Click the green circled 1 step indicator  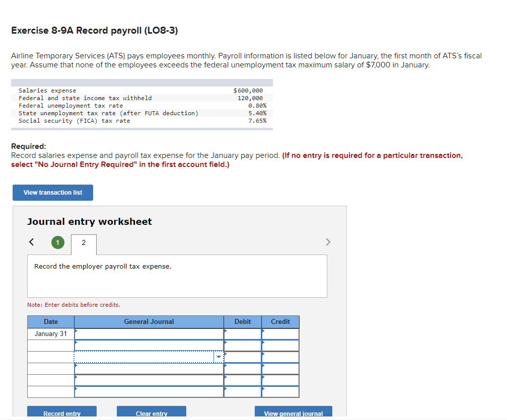click(57, 242)
